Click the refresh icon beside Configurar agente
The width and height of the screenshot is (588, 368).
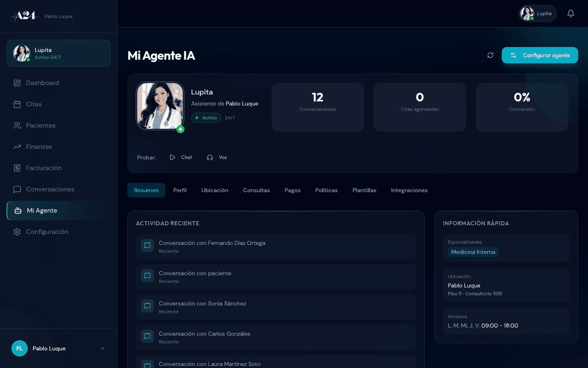(490, 55)
